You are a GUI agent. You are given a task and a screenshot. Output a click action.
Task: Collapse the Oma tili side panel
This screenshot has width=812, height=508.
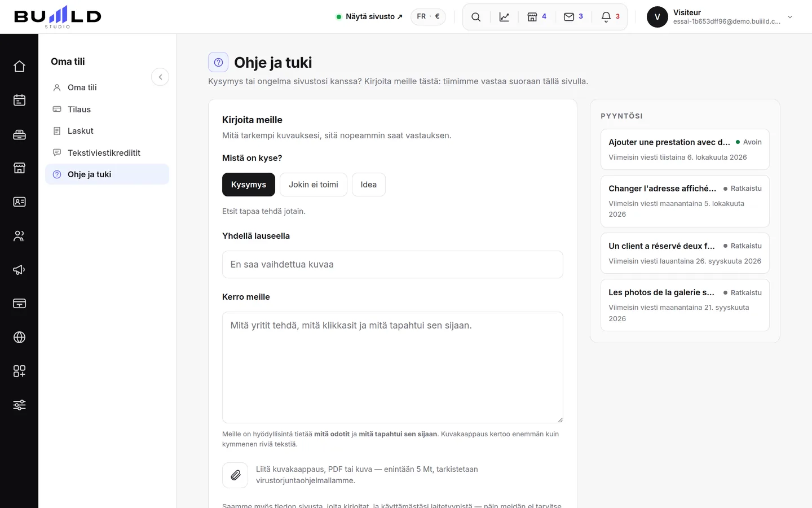(x=160, y=77)
